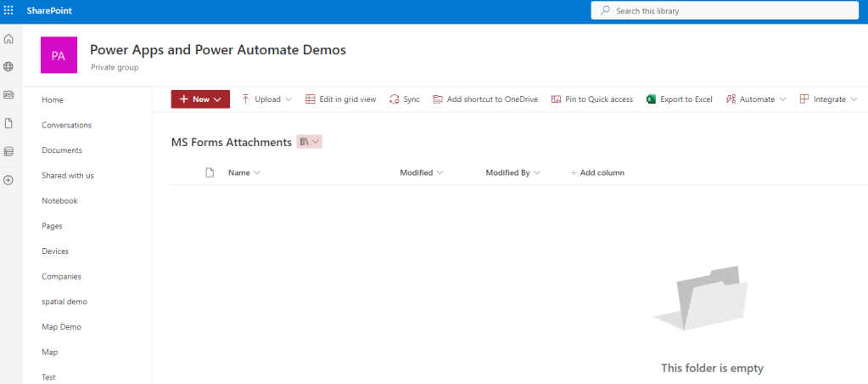
Task: Export the library to Excel
Action: (x=679, y=99)
